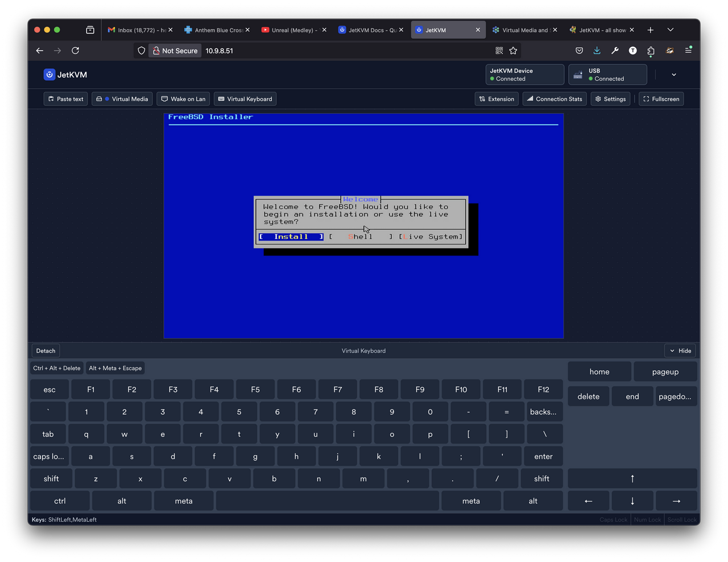Expand the device status chevron dropdown

674,75
